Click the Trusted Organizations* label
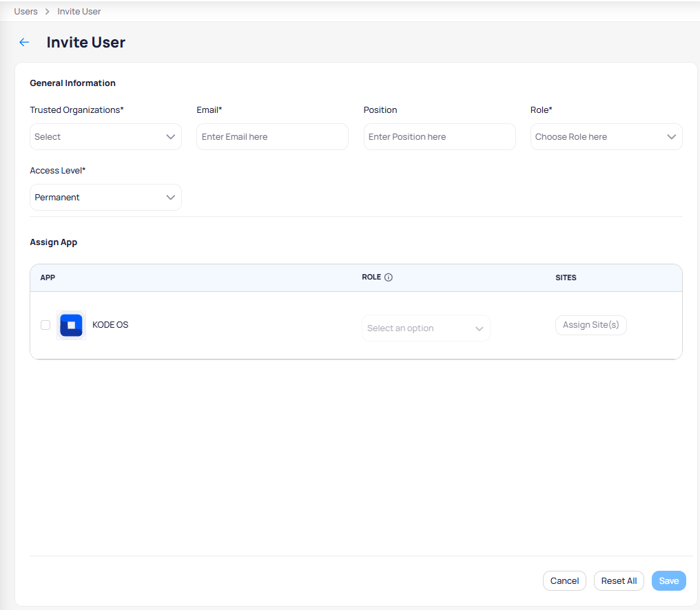Viewport: 700px width, 610px height. (x=76, y=109)
